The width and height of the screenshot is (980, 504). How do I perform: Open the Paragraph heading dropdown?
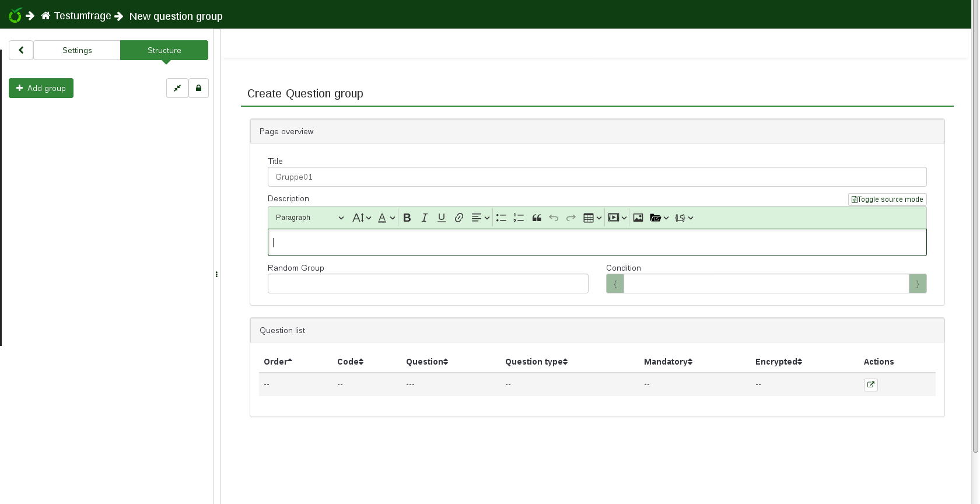click(309, 218)
